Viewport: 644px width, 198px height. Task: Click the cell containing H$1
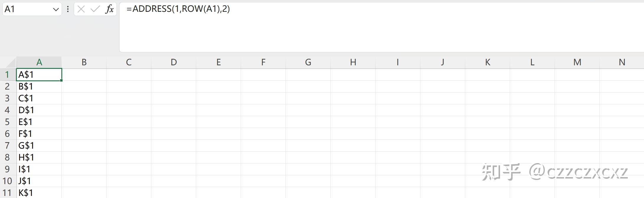39,157
